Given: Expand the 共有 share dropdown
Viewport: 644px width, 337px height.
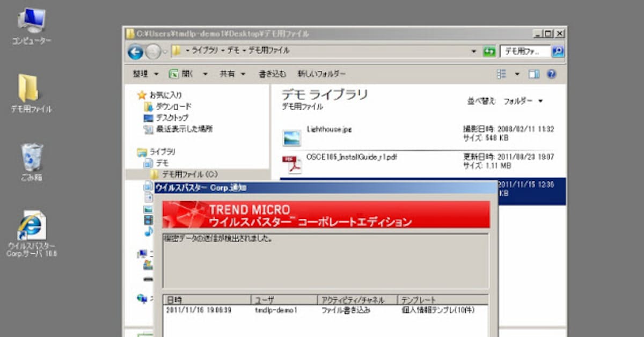Looking at the screenshot, I should pyautogui.click(x=232, y=74).
